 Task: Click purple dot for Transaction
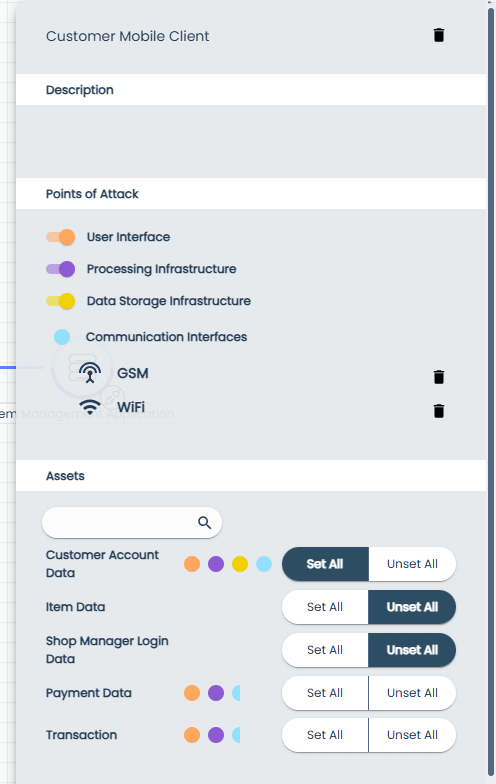point(216,735)
